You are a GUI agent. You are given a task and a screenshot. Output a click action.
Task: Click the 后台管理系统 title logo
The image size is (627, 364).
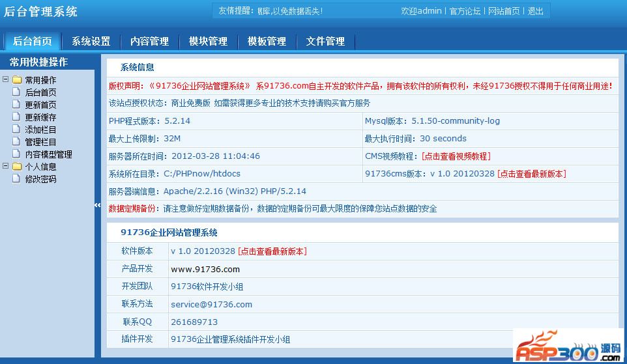40,11
